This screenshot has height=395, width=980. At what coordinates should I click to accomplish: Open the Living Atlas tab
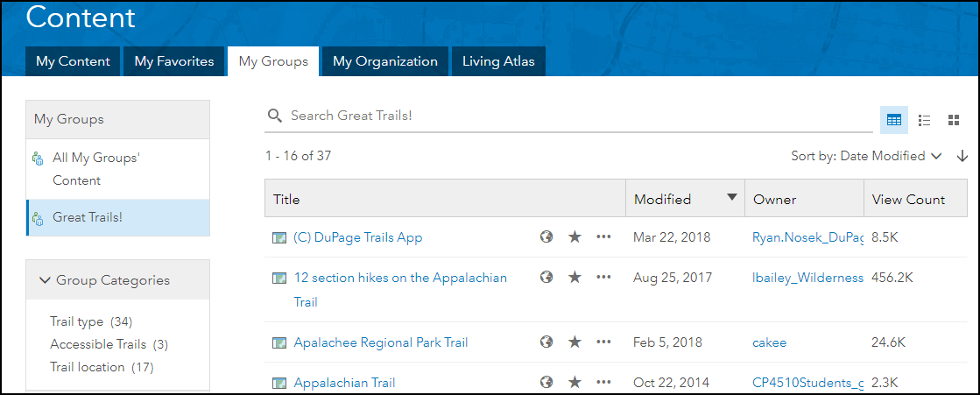[498, 61]
